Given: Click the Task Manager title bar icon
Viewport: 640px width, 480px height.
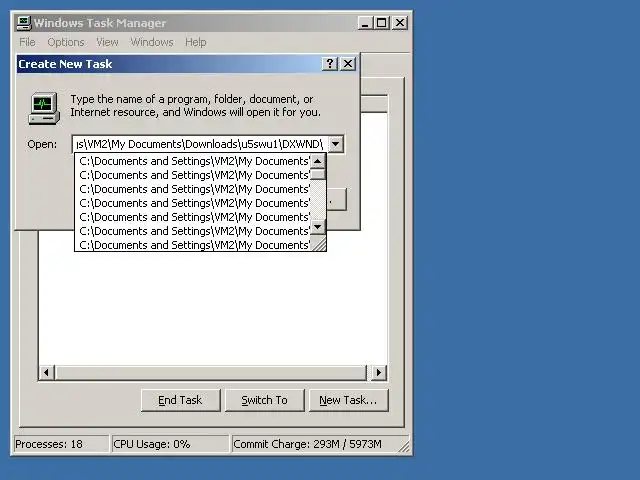Looking at the screenshot, I should point(24,23).
